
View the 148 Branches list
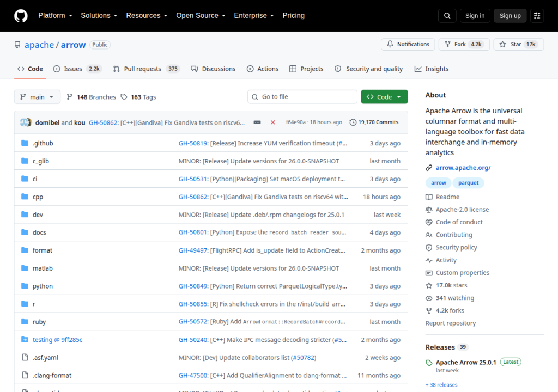point(91,97)
